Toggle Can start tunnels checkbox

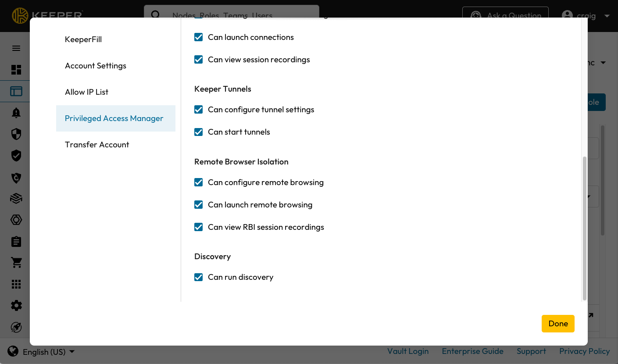tap(199, 132)
